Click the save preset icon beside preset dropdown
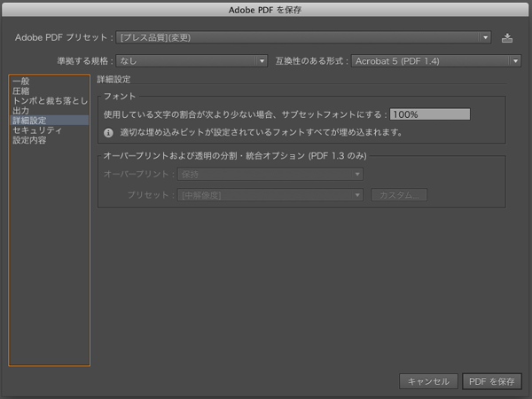This screenshot has width=532, height=399. 507,38
